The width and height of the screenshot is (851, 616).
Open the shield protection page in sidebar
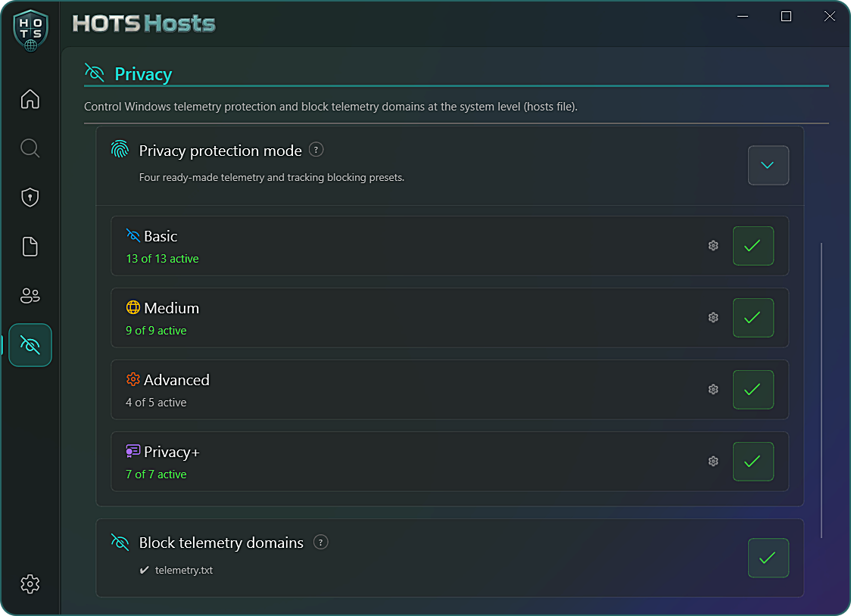tap(30, 198)
